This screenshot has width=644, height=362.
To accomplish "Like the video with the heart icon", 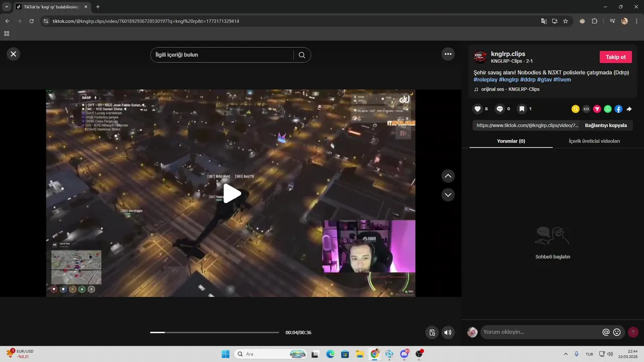I will click(478, 109).
